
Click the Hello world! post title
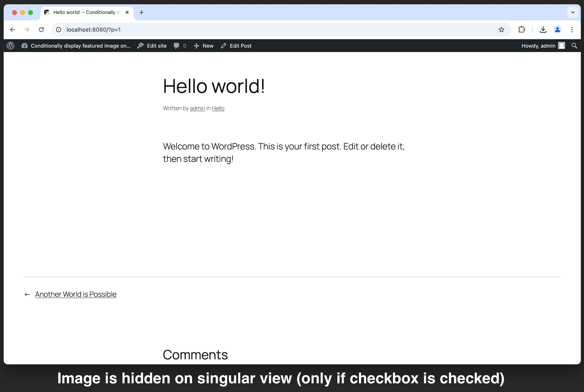click(x=214, y=86)
